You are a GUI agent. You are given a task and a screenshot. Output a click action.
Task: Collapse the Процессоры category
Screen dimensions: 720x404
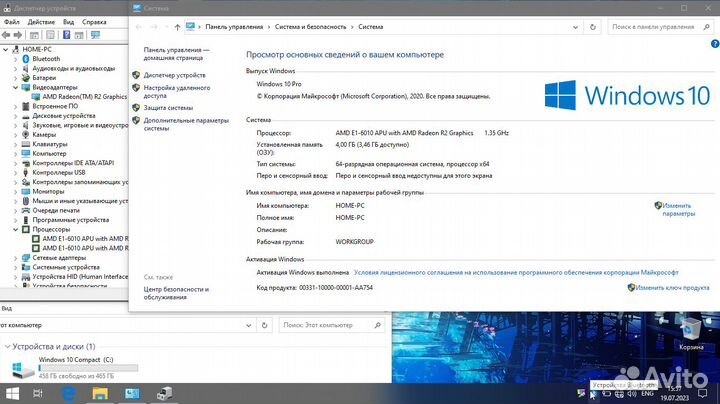(16, 229)
